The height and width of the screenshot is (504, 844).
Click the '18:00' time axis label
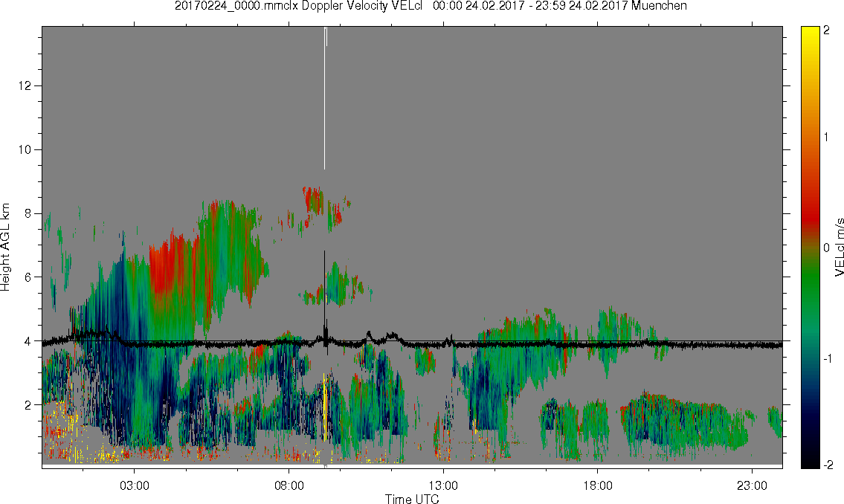(x=598, y=486)
